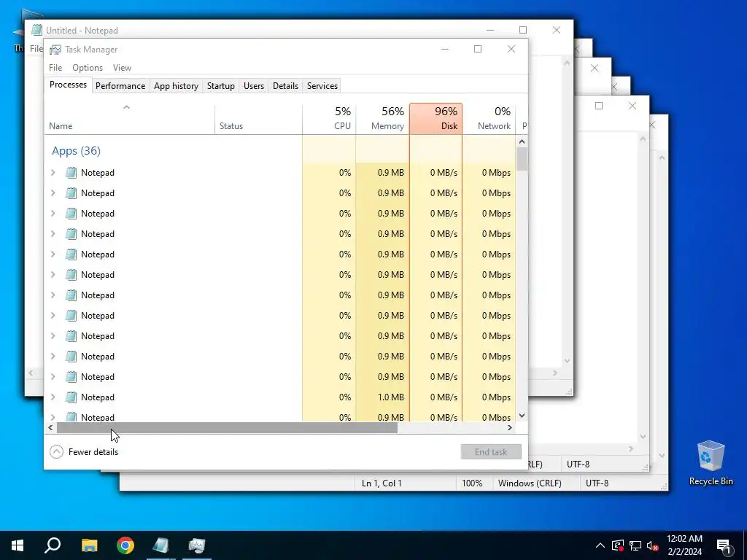This screenshot has width=747, height=560.
Task: Switch to the App history tab
Action: [176, 86]
